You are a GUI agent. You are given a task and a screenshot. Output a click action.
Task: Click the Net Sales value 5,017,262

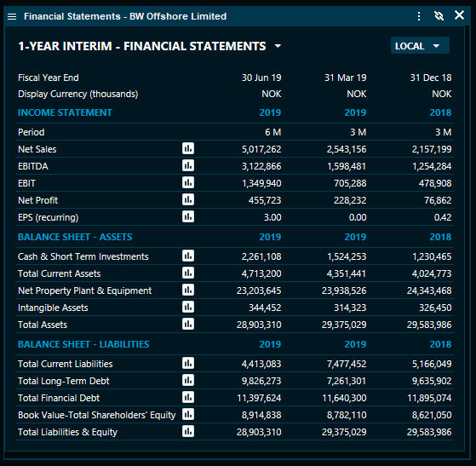261,149
